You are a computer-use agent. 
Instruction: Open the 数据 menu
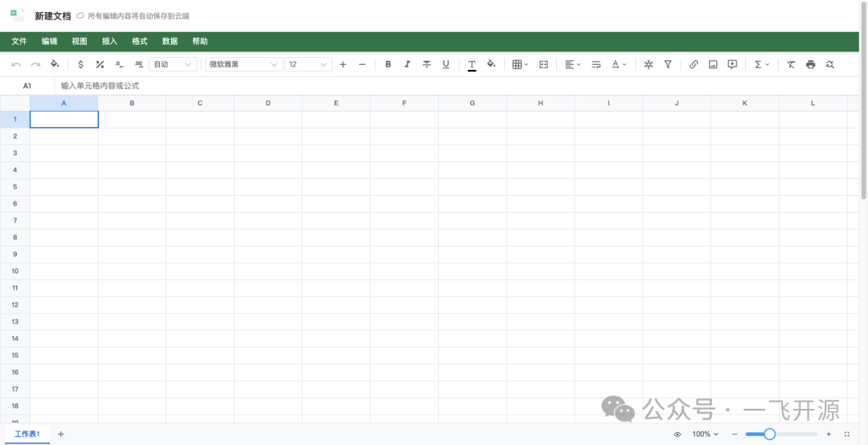click(x=170, y=41)
